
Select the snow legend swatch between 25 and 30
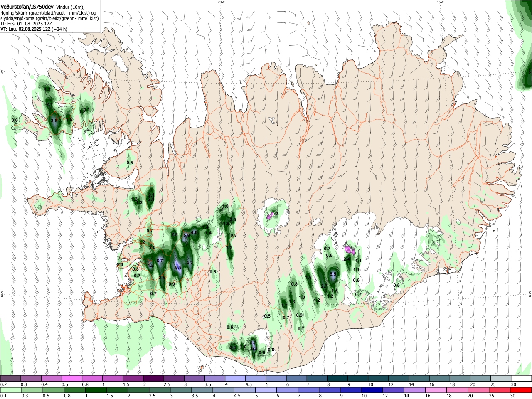coord(501,378)
